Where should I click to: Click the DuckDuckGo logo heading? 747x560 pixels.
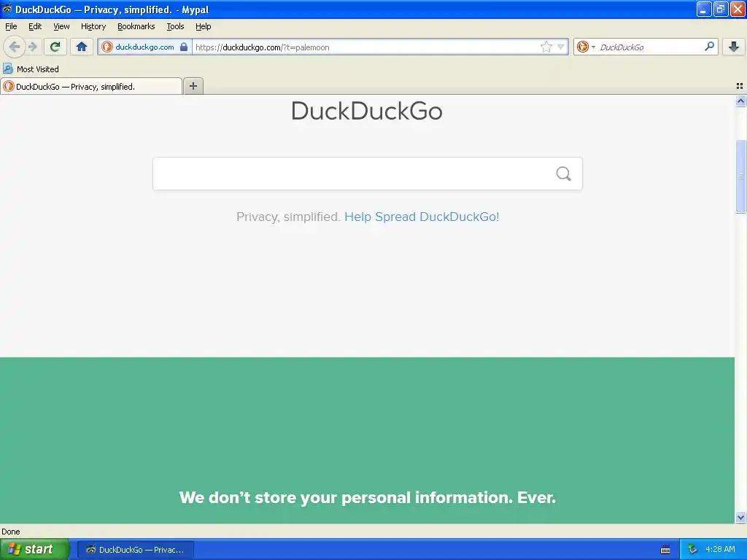[367, 111]
